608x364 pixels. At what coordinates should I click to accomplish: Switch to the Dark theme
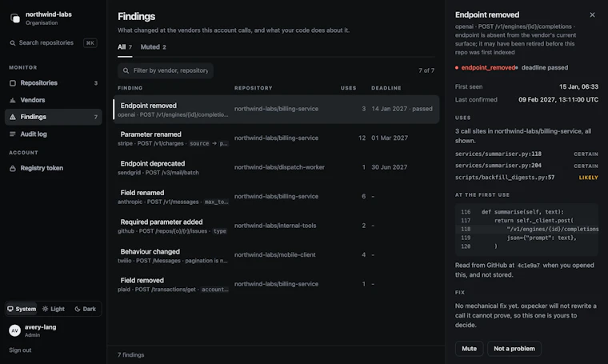pos(86,309)
